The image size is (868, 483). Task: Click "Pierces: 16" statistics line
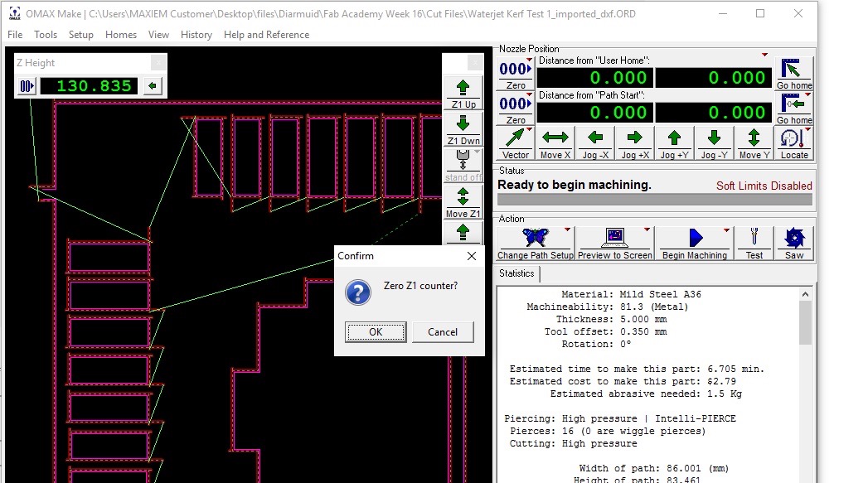point(608,431)
